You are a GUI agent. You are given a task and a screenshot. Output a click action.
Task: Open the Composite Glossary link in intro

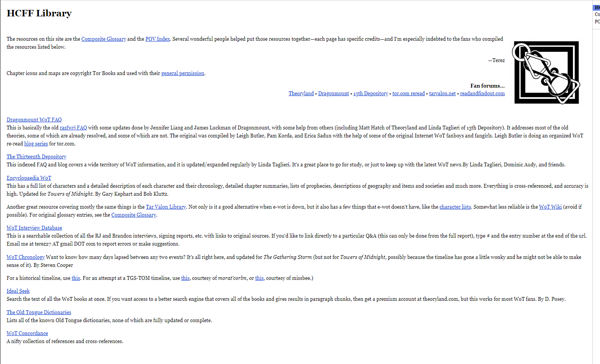click(x=104, y=39)
